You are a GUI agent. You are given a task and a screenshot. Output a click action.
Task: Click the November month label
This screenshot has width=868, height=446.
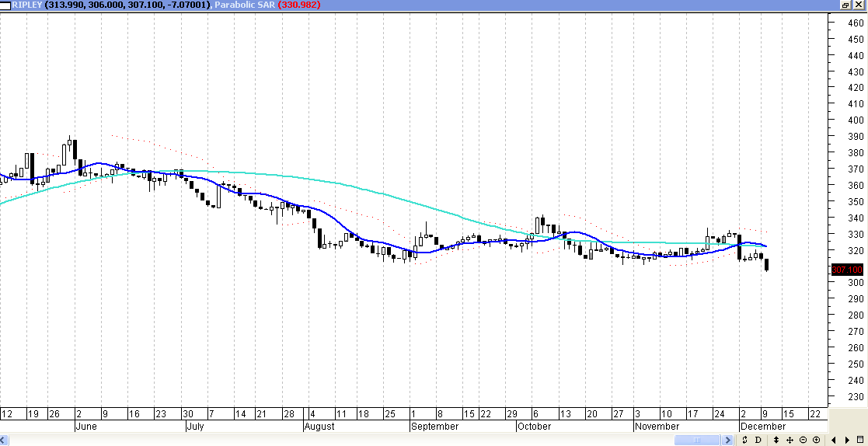[x=657, y=427]
